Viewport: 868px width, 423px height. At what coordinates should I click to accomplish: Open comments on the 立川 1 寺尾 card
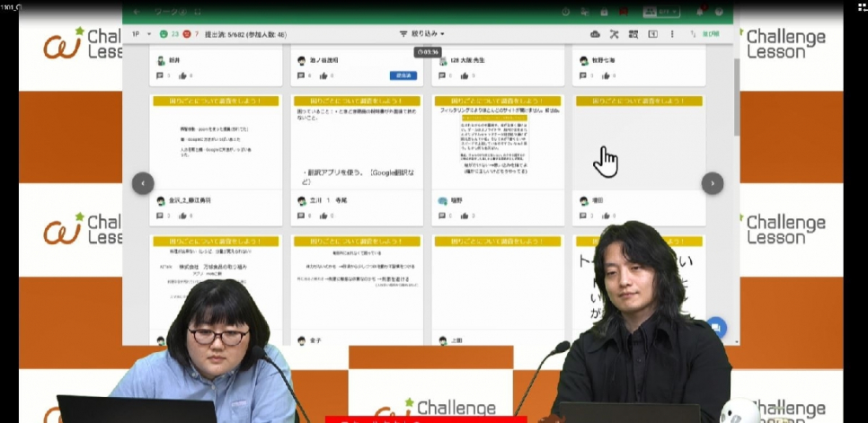[x=301, y=216]
